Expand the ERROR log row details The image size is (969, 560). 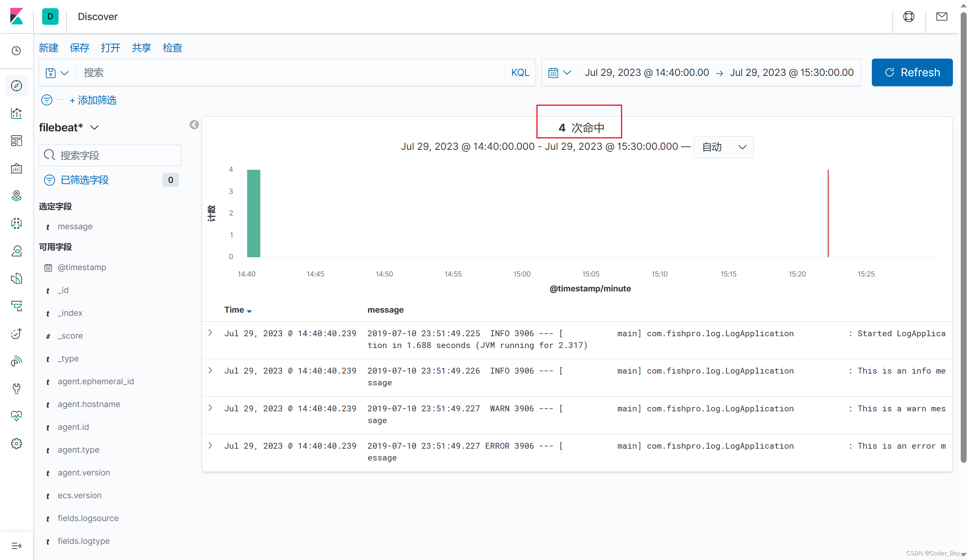(x=210, y=446)
